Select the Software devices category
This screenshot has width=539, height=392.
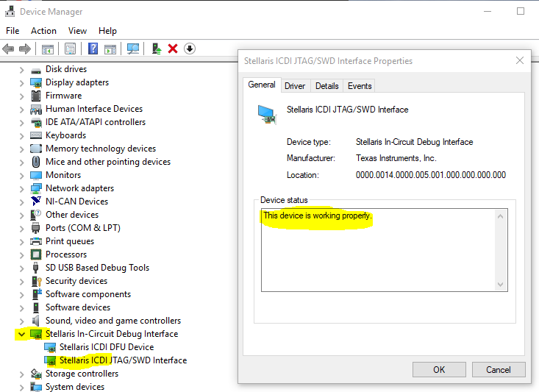click(78, 307)
